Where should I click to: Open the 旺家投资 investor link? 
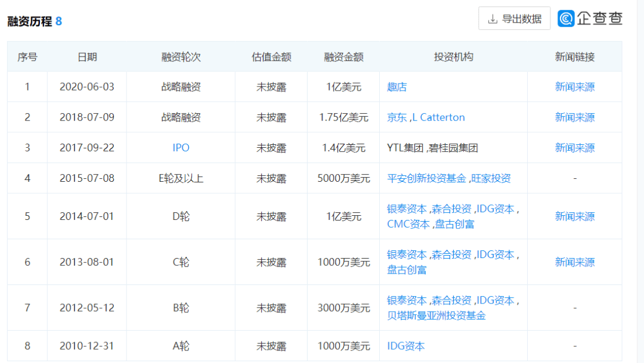coord(491,178)
